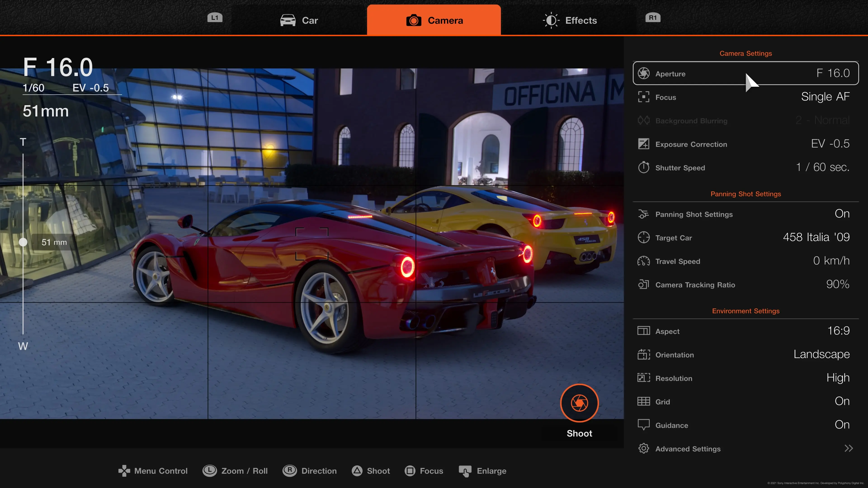Click the Guidance speech bubble icon

[644, 425]
